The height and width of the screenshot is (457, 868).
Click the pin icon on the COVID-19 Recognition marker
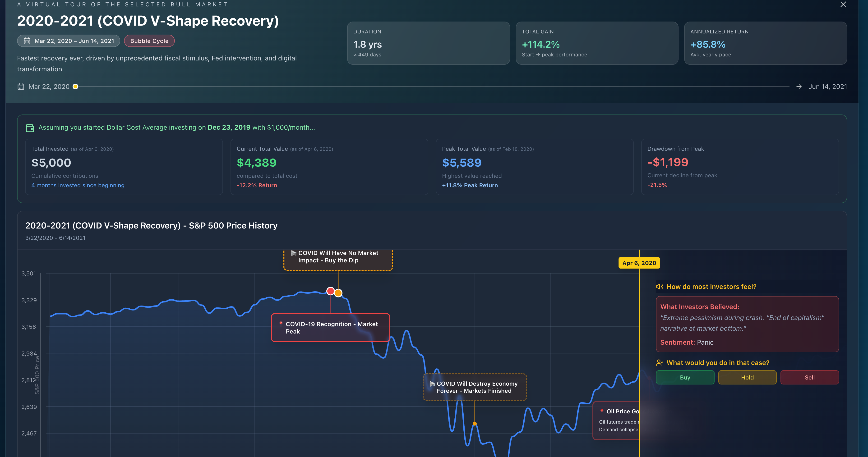pyautogui.click(x=281, y=324)
